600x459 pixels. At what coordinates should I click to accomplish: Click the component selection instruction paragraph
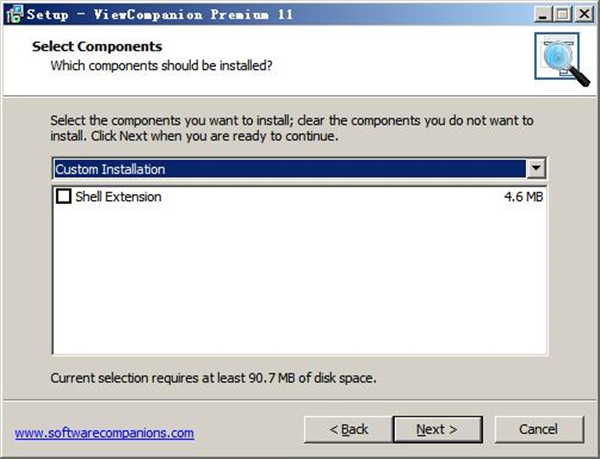pos(292,128)
